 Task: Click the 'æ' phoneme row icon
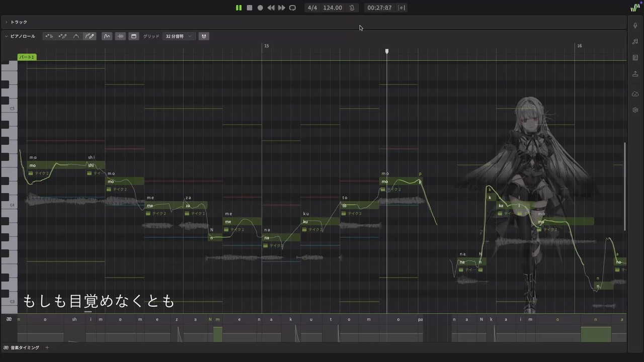click(9, 319)
